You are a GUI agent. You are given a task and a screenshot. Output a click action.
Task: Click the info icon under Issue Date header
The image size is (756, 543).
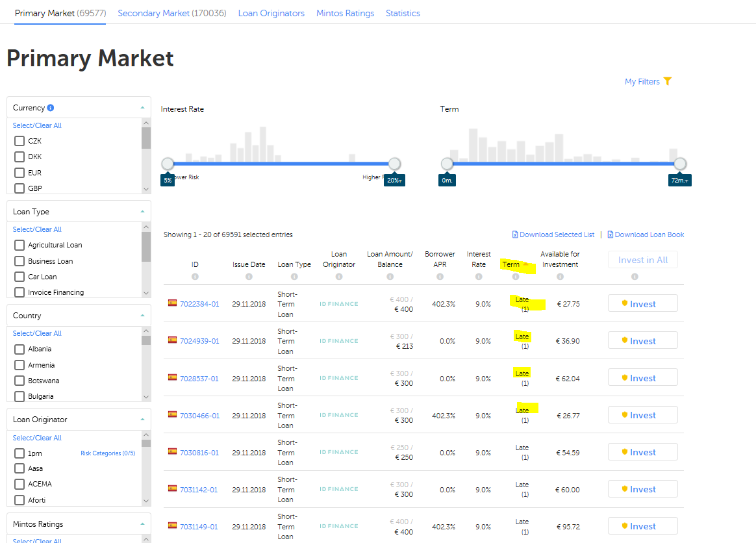[x=249, y=277]
